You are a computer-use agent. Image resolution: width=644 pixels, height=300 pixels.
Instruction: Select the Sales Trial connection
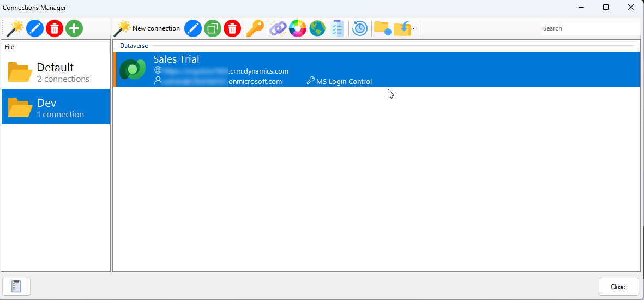click(x=376, y=69)
